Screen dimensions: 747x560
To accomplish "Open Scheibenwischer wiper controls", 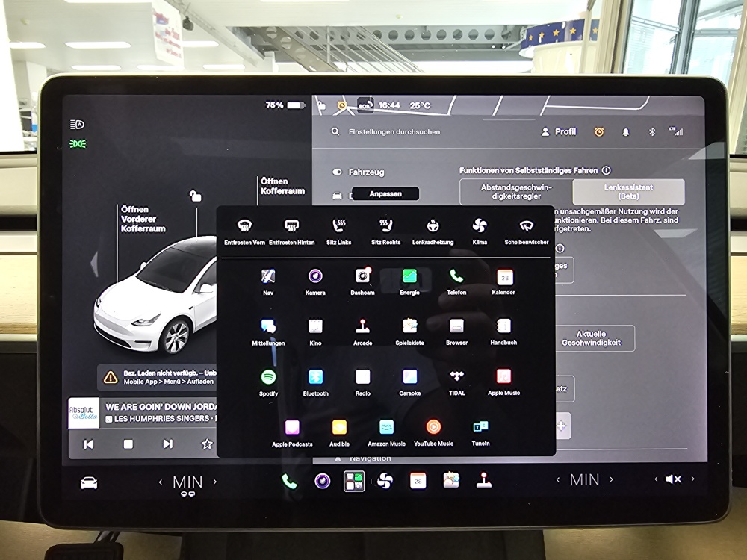I will coord(527,231).
